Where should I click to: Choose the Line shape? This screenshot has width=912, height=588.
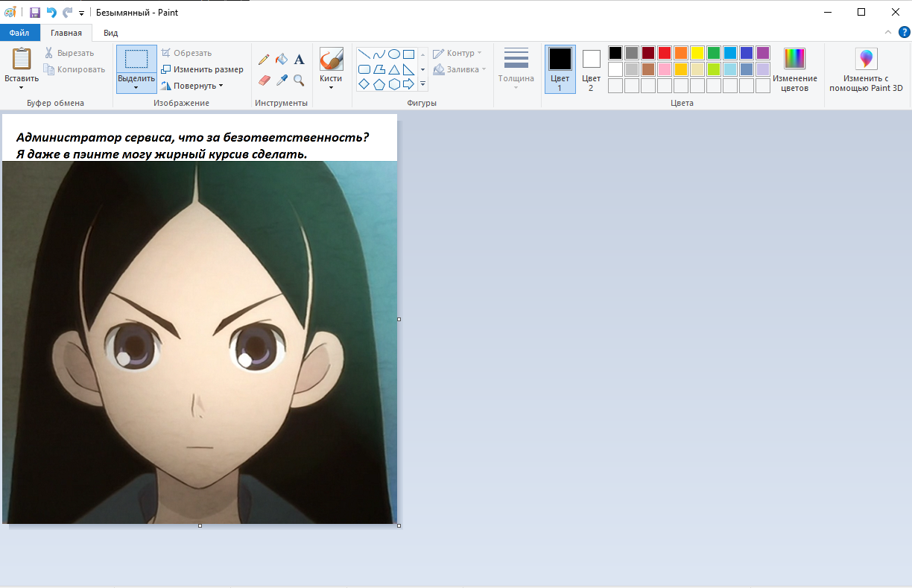pyautogui.click(x=364, y=54)
